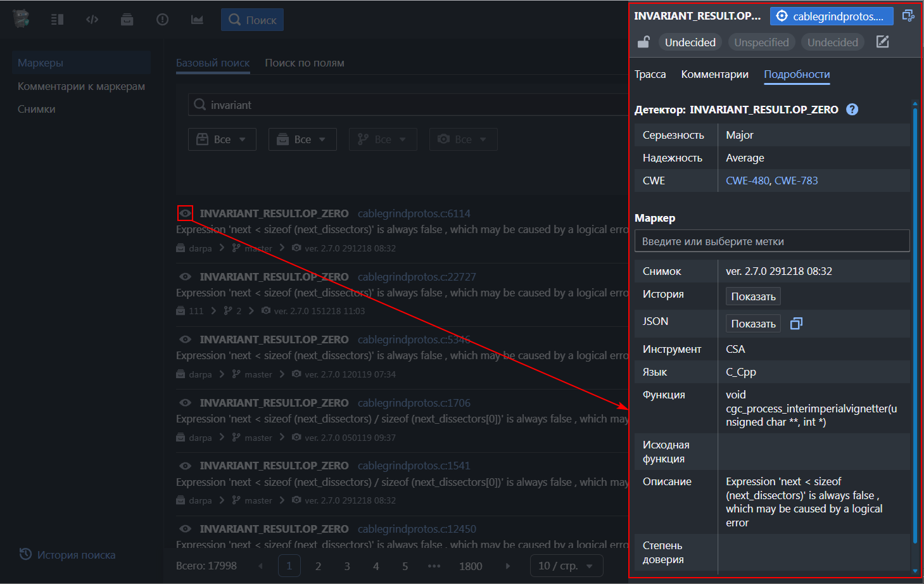Open the archive box icon in the top toolbar
924x584 pixels.
[127, 20]
